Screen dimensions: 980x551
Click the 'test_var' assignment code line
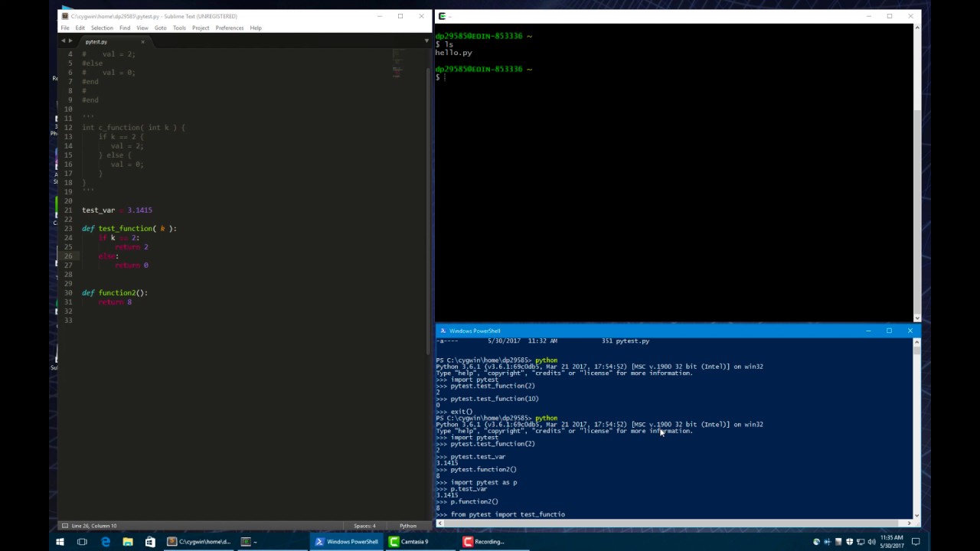117,210
